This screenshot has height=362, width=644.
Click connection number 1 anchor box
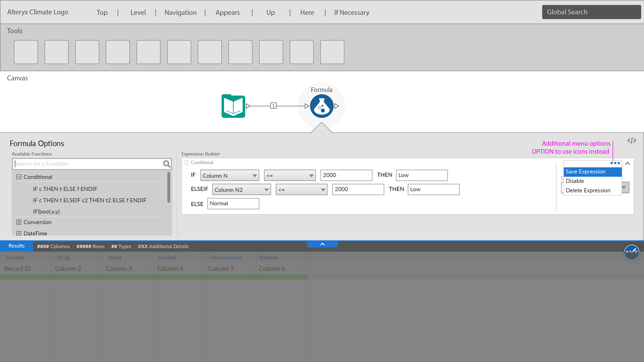point(273,106)
